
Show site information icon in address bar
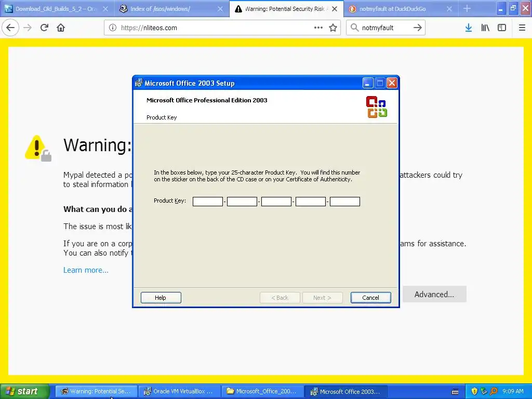113,28
